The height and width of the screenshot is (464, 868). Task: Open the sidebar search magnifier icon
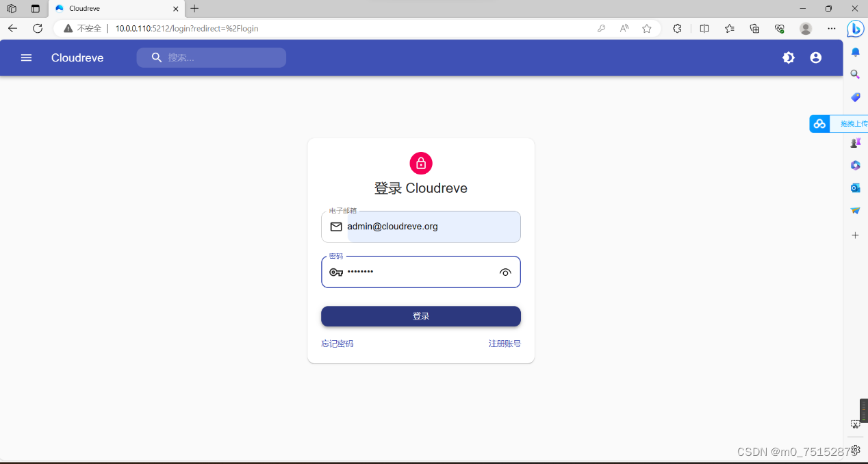tap(855, 75)
